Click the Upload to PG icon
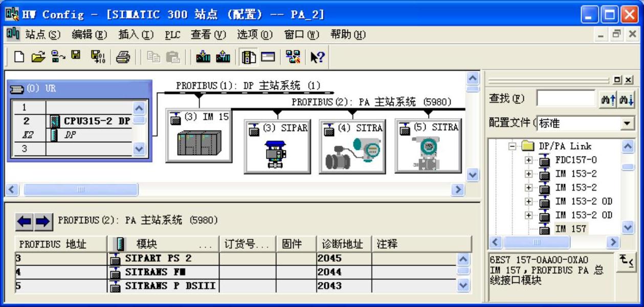The image size is (644, 307). (x=223, y=57)
